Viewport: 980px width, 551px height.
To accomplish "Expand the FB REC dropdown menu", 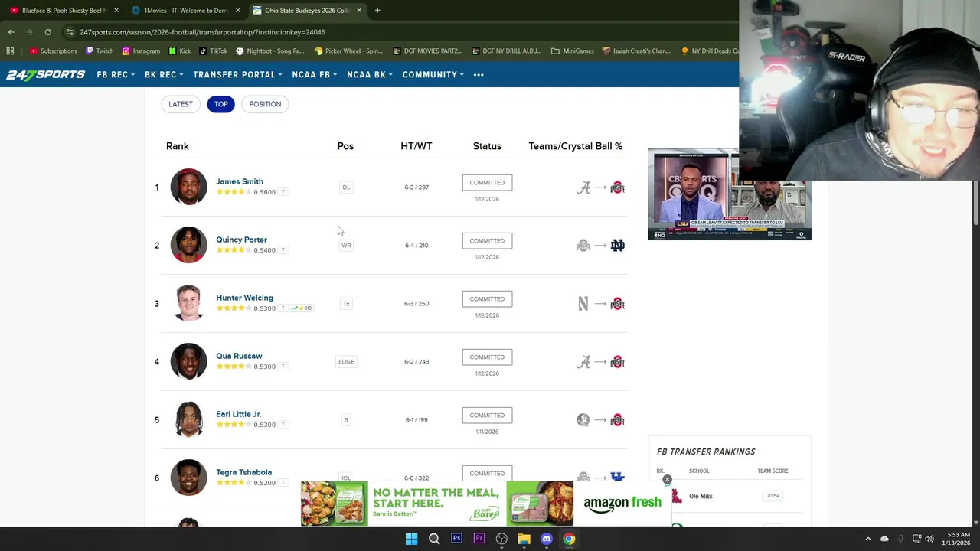I will point(116,74).
